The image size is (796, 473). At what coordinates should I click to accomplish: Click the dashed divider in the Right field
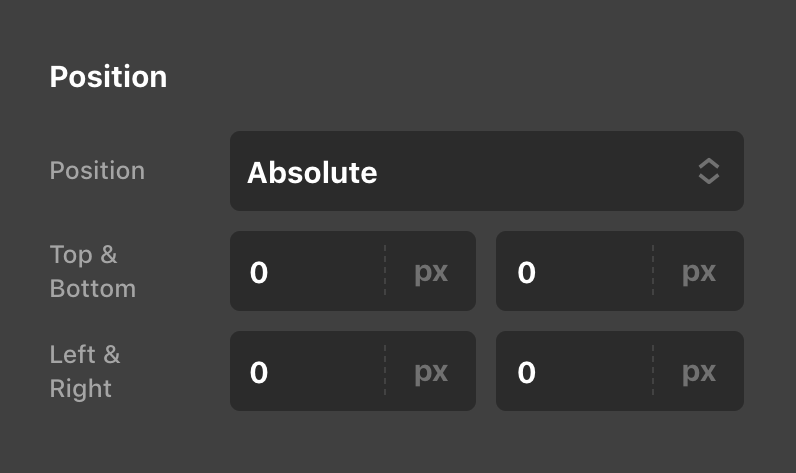[x=653, y=372]
